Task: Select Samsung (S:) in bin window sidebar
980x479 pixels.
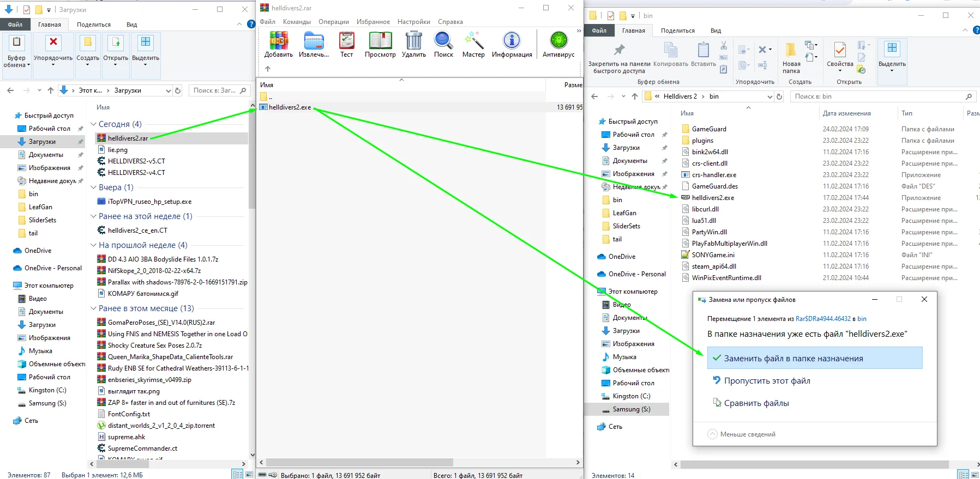Action: point(631,409)
